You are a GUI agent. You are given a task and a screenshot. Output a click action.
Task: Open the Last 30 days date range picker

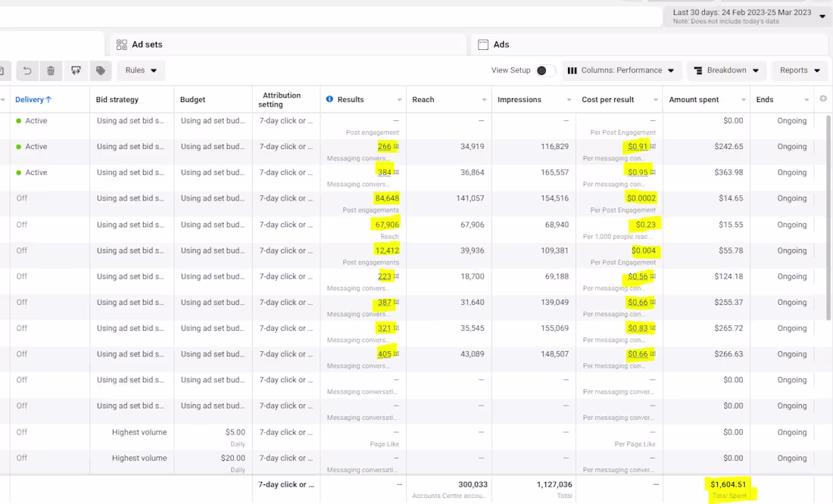(x=747, y=16)
